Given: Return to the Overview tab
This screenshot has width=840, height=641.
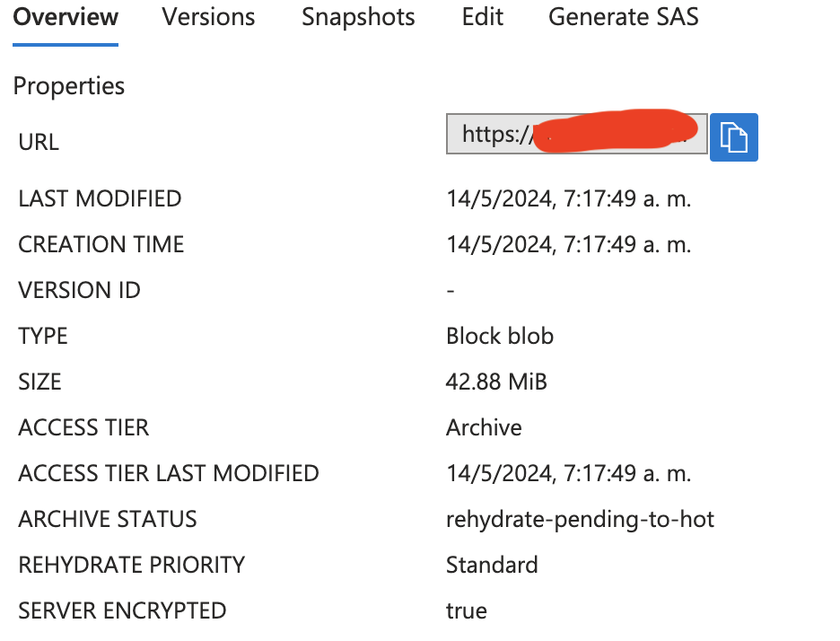Looking at the screenshot, I should coord(65,17).
